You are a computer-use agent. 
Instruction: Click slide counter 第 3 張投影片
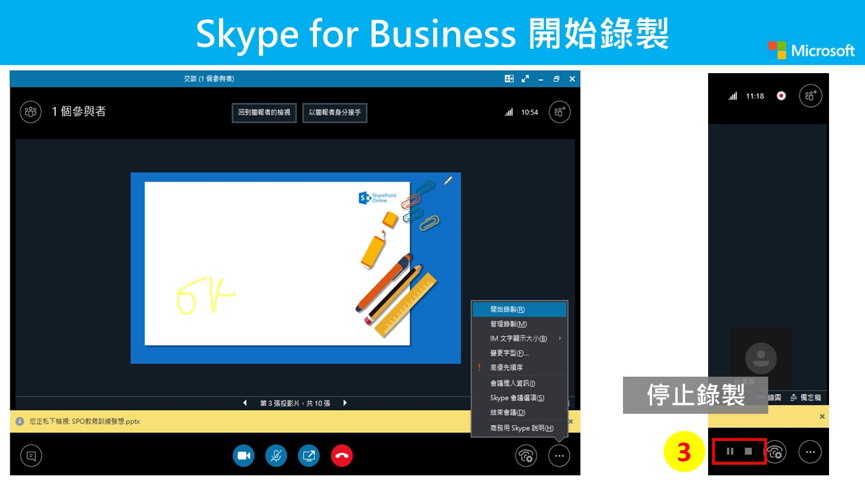click(295, 403)
